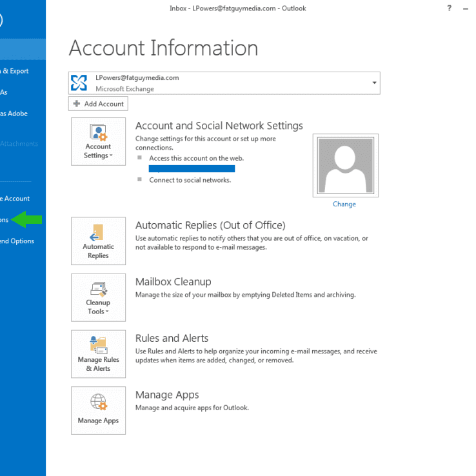Expand the Cleanup Tools dropdown
Viewport: 476px width, 476px height.
point(98,297)
